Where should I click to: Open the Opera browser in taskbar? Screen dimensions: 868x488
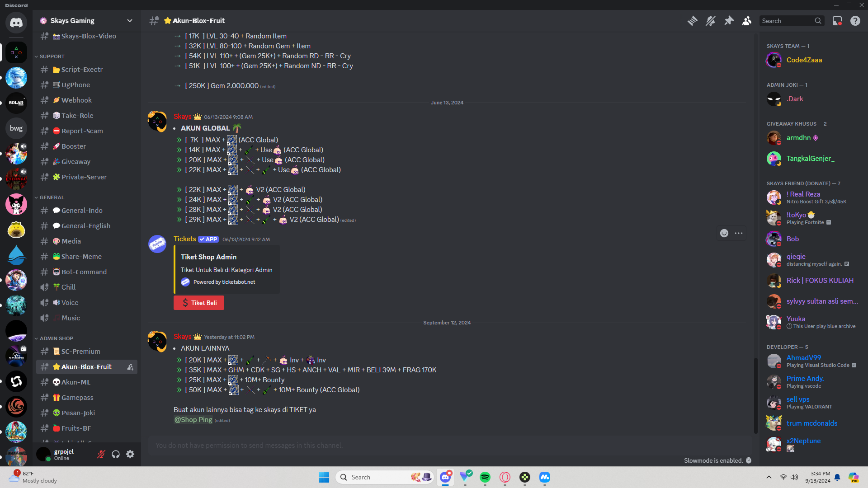[505, 477]
